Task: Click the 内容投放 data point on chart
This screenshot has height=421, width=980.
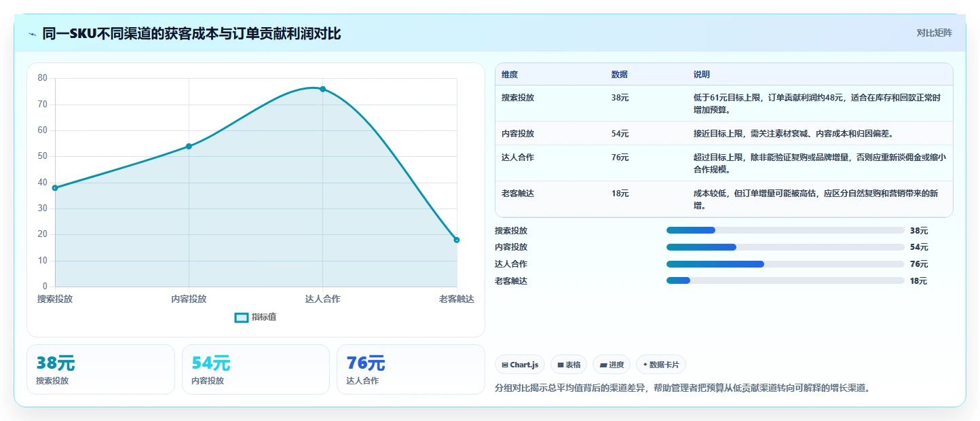Action: (189, 146)
